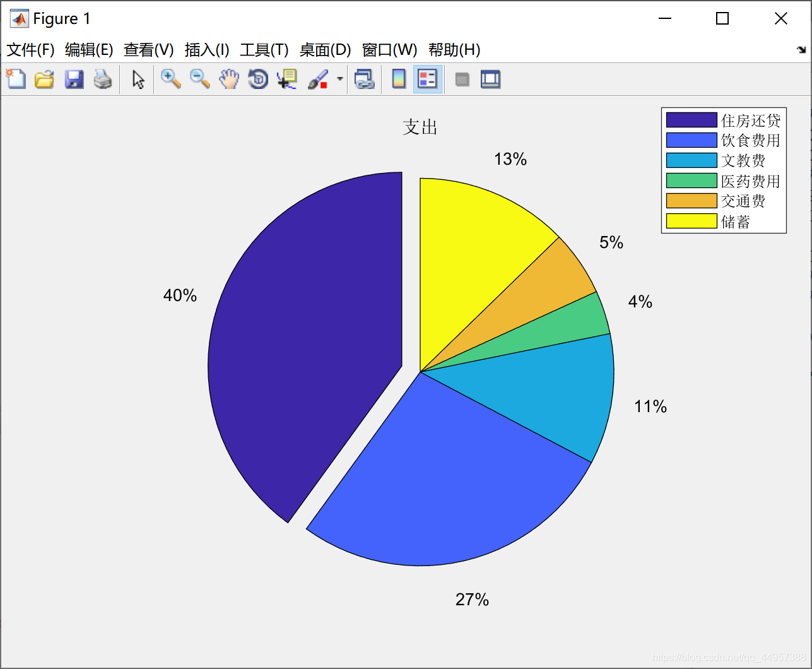This screenshot has width=812, height=669.
Task: Open the 窗口(W) menu
Action: click(389, 50)
